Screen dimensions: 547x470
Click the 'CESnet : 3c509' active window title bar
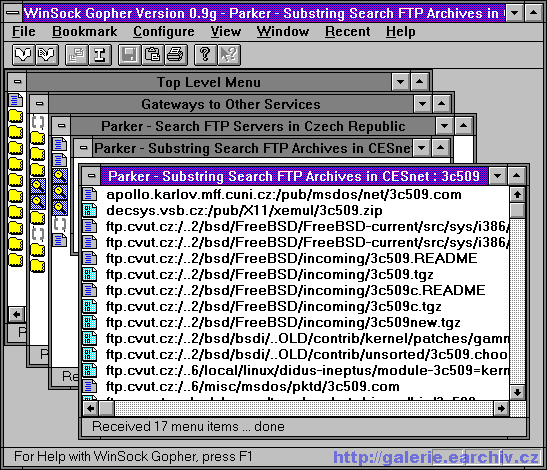click(x=294, y=176)
